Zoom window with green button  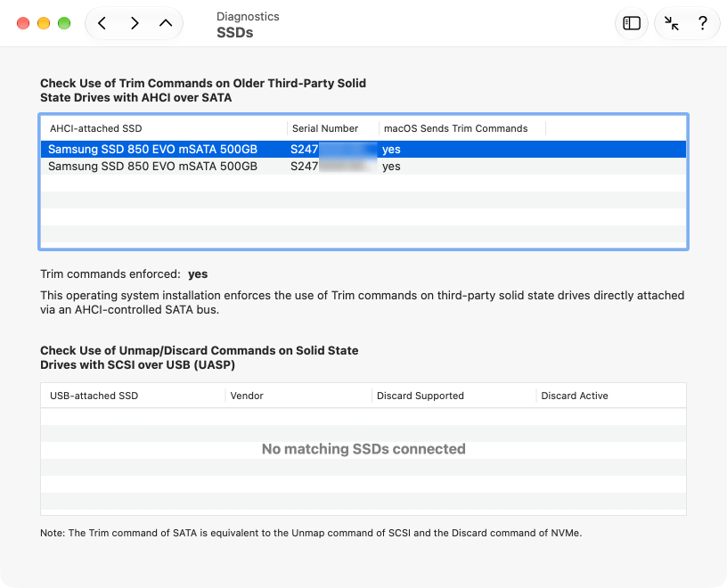point(64,23)
